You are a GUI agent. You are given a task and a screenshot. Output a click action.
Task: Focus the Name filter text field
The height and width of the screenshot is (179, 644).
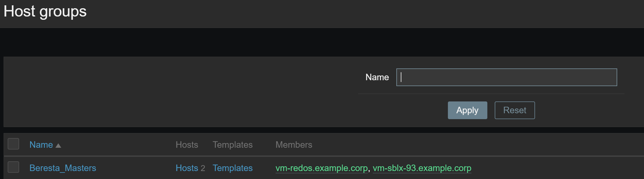506,77
